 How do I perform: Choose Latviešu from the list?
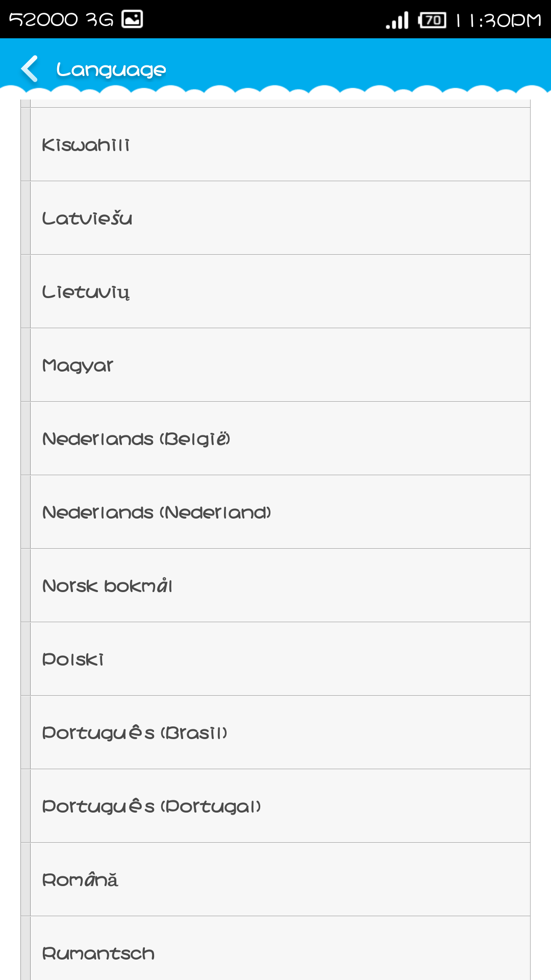(280, 218)
